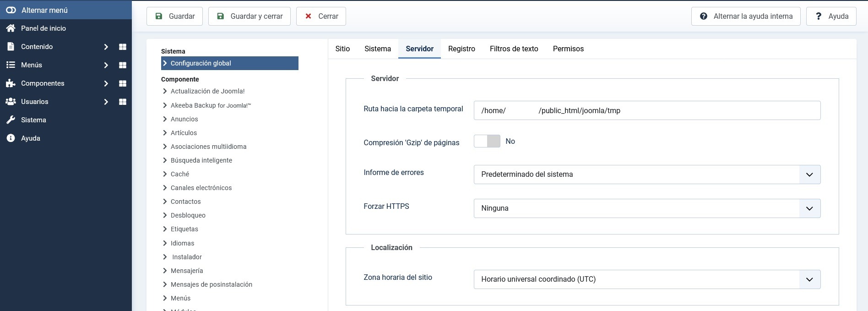This screenshot has height=311, width=868.
Task: Open the Forzar HTTPS dropdown
Action: 646,208
